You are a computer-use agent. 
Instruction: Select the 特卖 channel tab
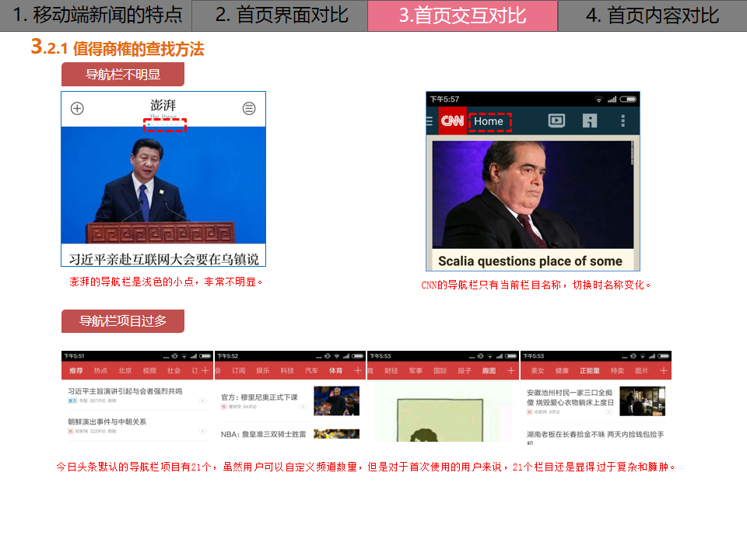tap(617, 370)
